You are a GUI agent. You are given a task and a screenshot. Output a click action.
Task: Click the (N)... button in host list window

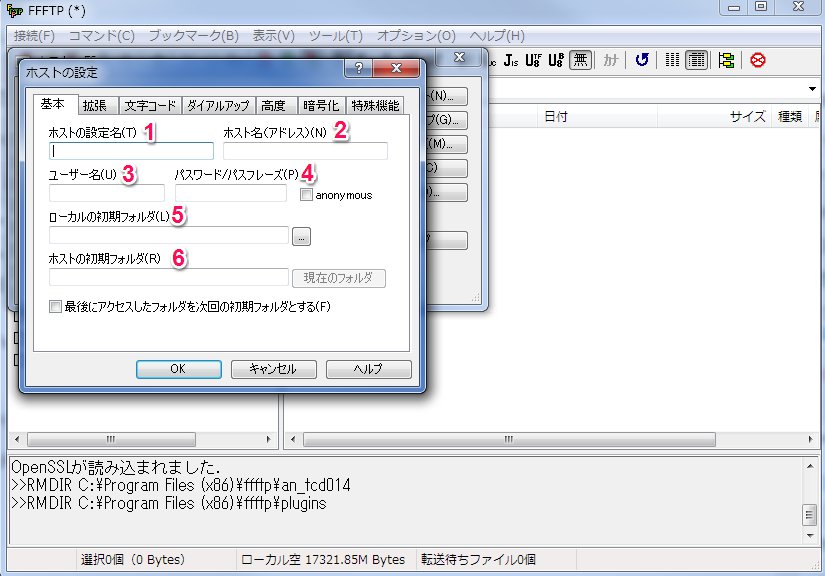pos(445,96)
